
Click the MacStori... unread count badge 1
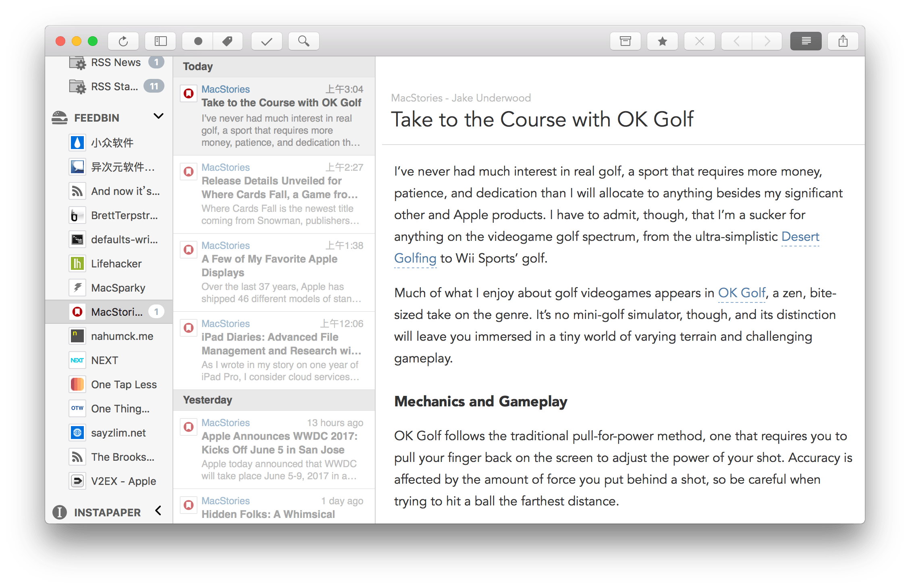point(156,312)
